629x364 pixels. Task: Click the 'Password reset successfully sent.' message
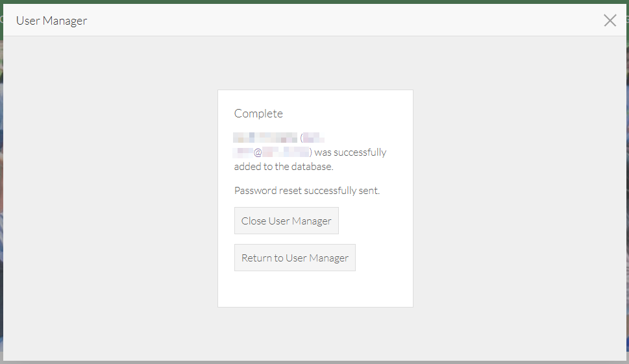coord(306,191)
